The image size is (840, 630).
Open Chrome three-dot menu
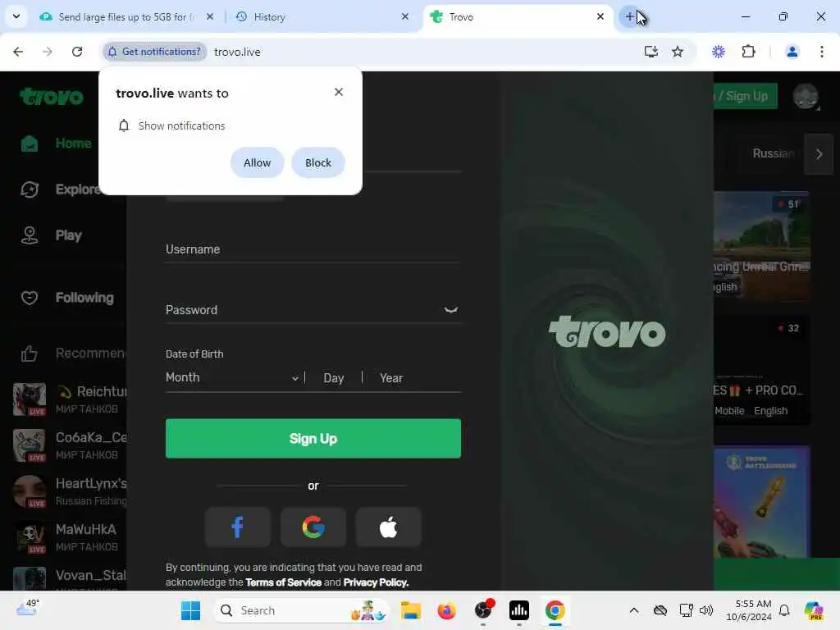[x=822, y=52]
